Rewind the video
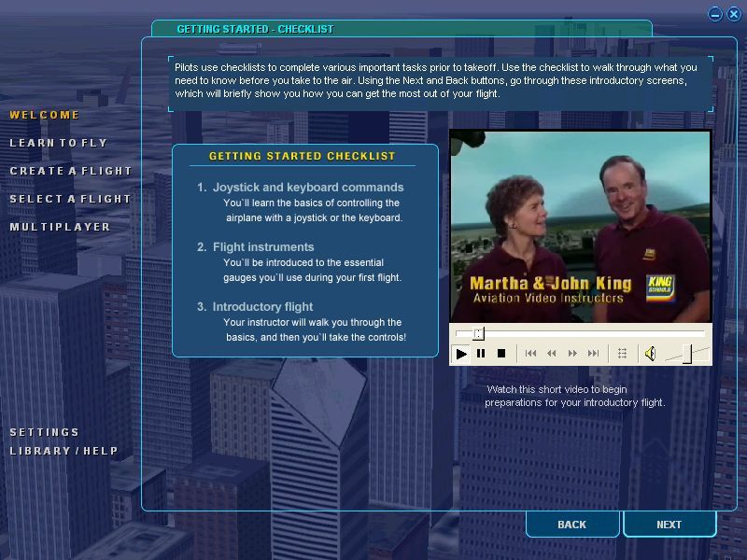 click(x=552, y=354)
